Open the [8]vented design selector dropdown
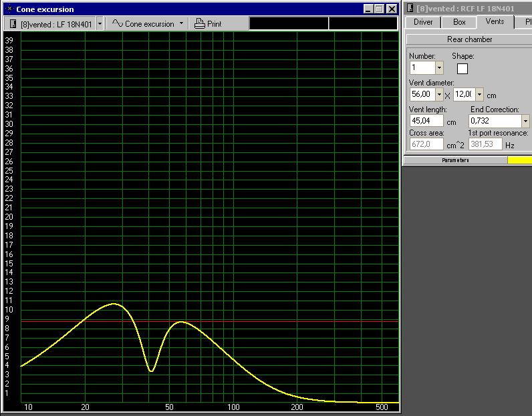The height and width of the screenshot is (416, 532). point(100,23)
